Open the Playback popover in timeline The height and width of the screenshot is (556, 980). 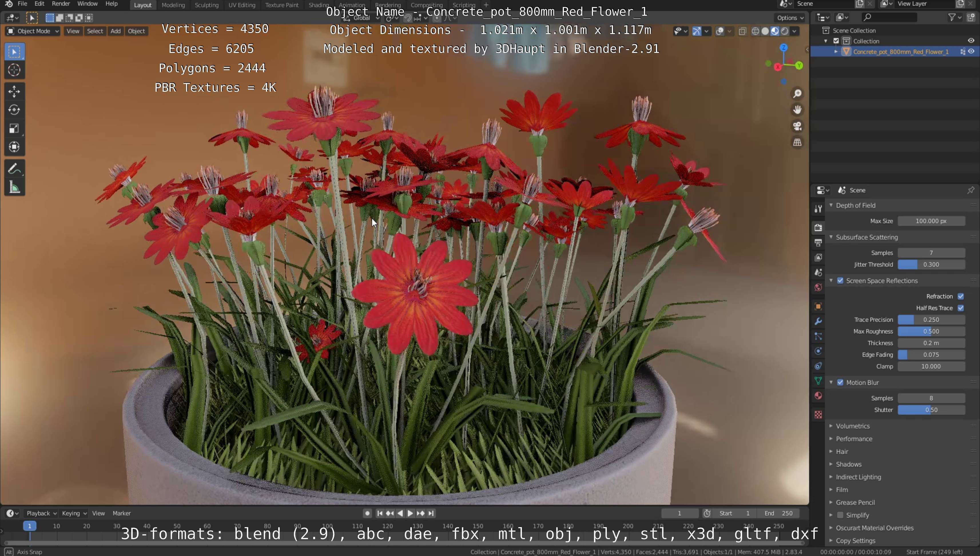coord(41,513)
